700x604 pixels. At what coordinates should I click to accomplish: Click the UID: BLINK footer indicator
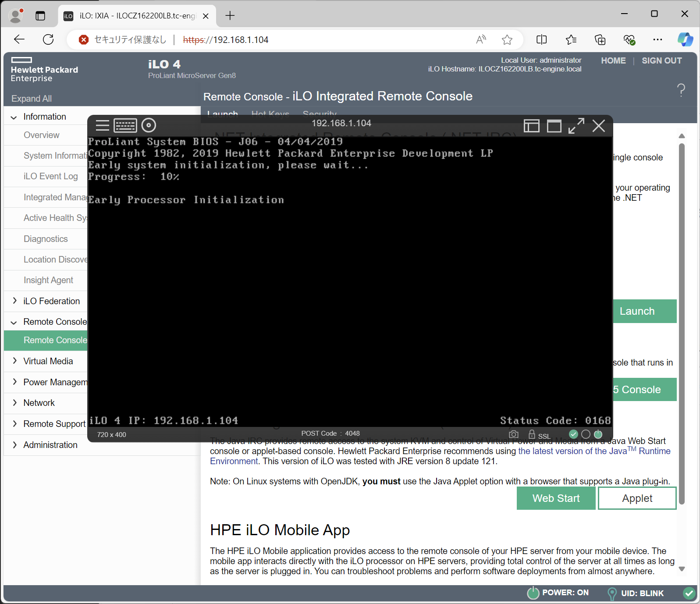point(636,593)
